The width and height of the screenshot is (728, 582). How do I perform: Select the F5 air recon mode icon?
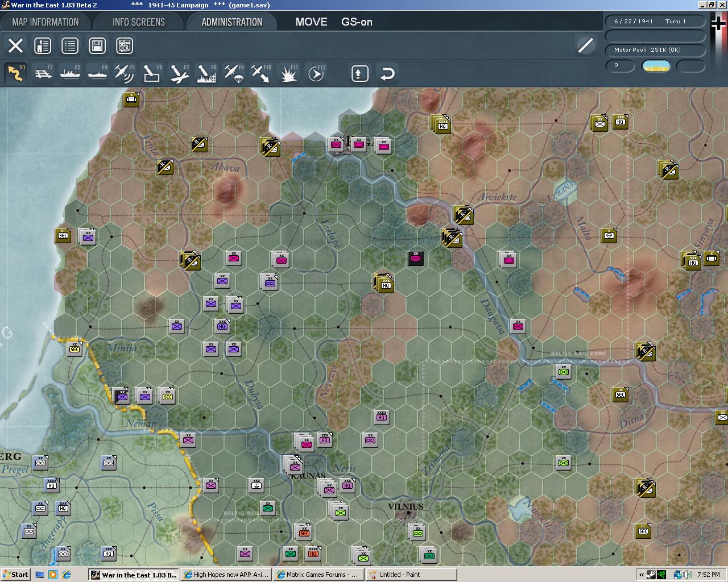(x=125, y=73)
